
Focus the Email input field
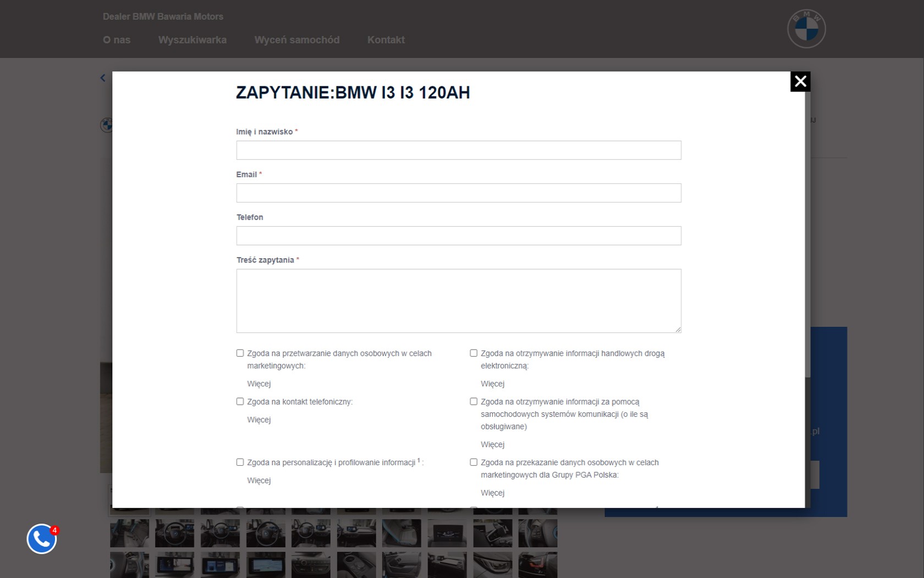[458, 193]
